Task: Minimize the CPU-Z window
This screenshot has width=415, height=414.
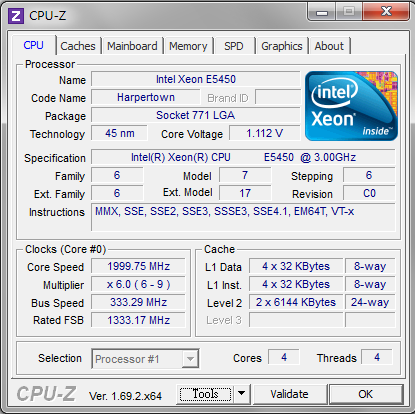Action: (322, 13)
